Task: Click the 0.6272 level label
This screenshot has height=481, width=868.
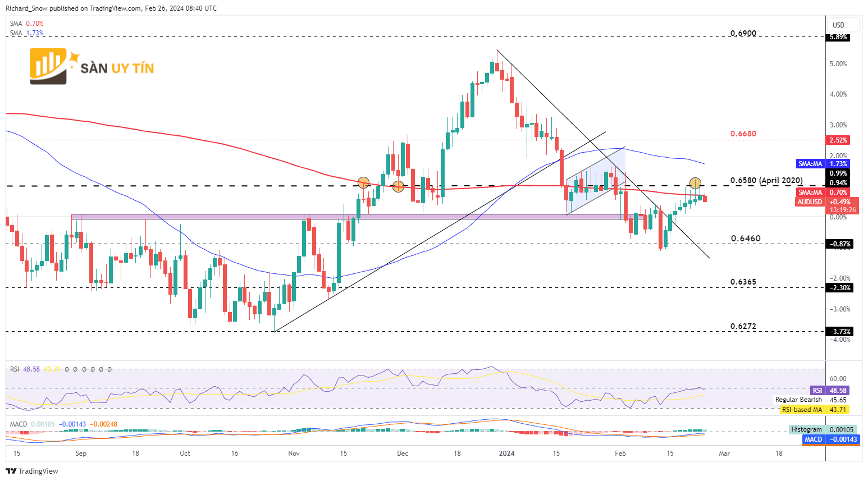Action: pyautogui.click(x=743, y=326)
